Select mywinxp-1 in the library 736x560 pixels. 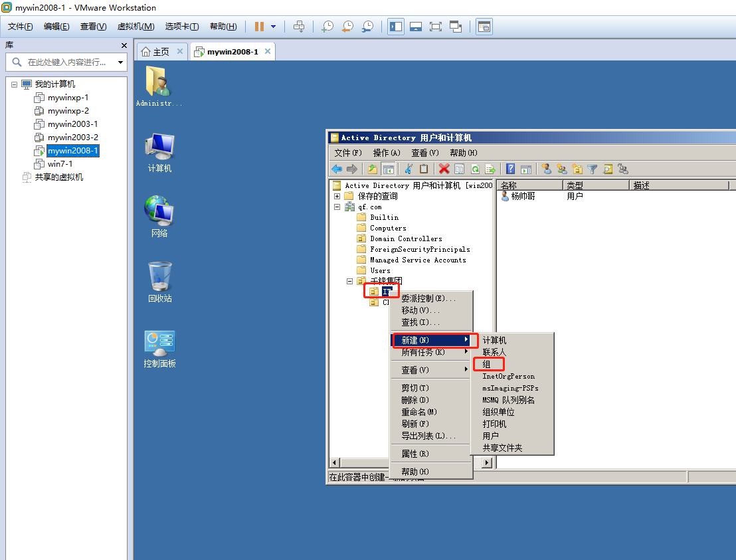68,98
